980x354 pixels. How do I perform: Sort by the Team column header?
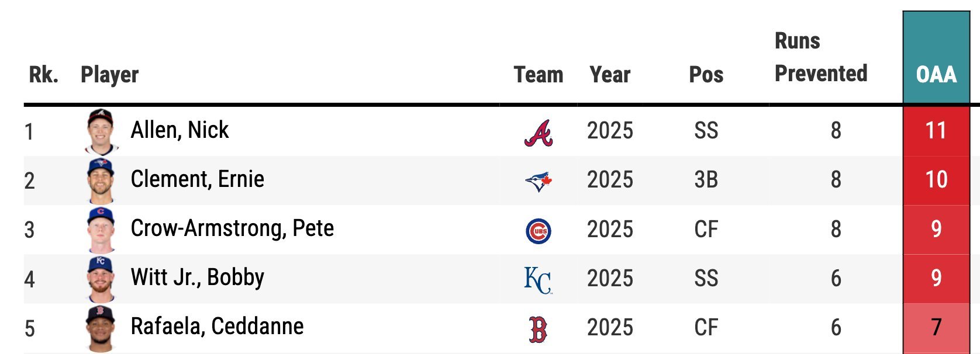(538, 74)
